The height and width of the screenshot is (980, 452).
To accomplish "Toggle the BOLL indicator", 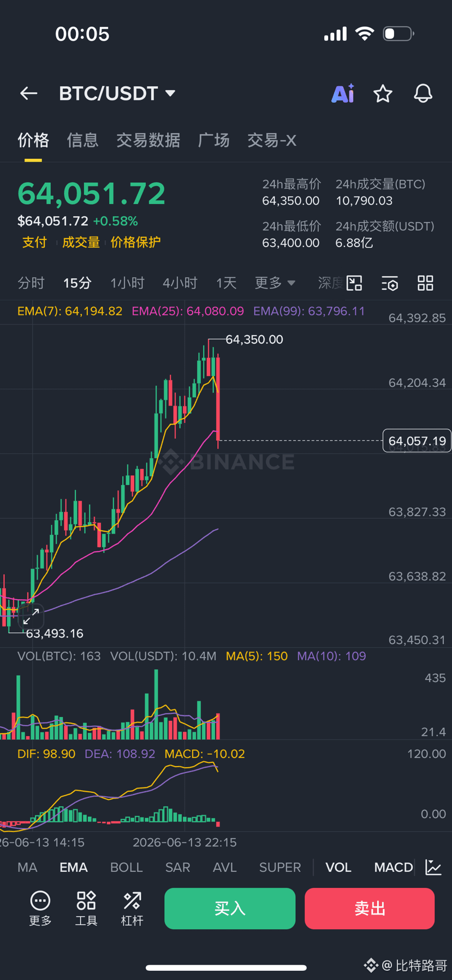I will point(127,867).
